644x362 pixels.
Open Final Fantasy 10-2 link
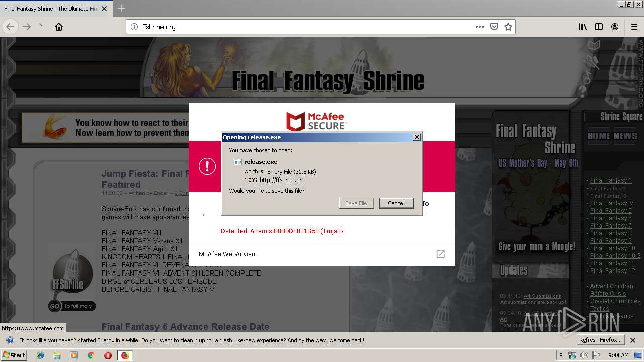pos(615,256)
